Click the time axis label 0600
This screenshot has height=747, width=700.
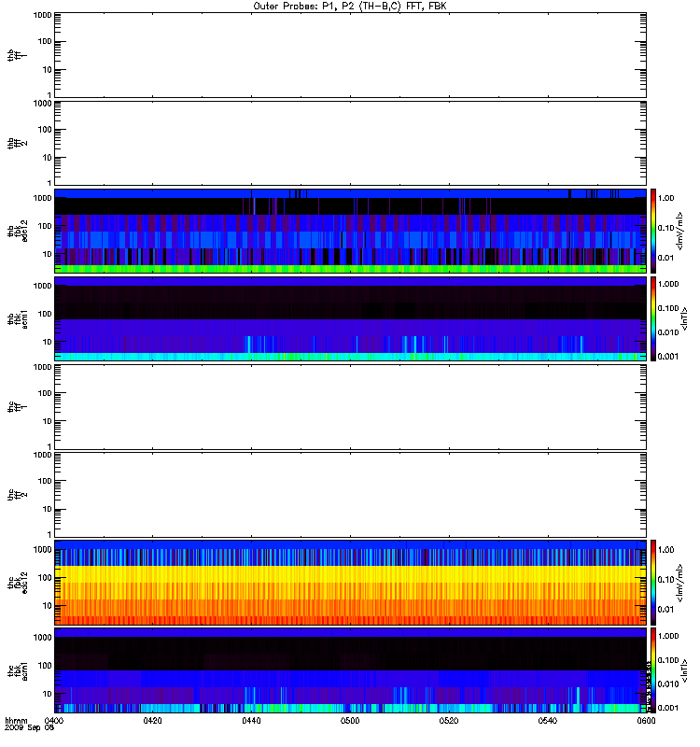click(646, 721)
